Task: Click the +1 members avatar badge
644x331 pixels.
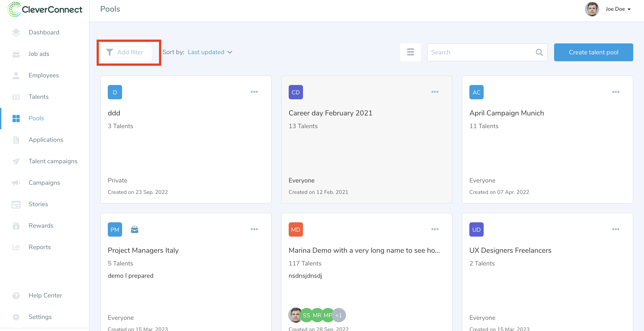Action: point(339,315)
